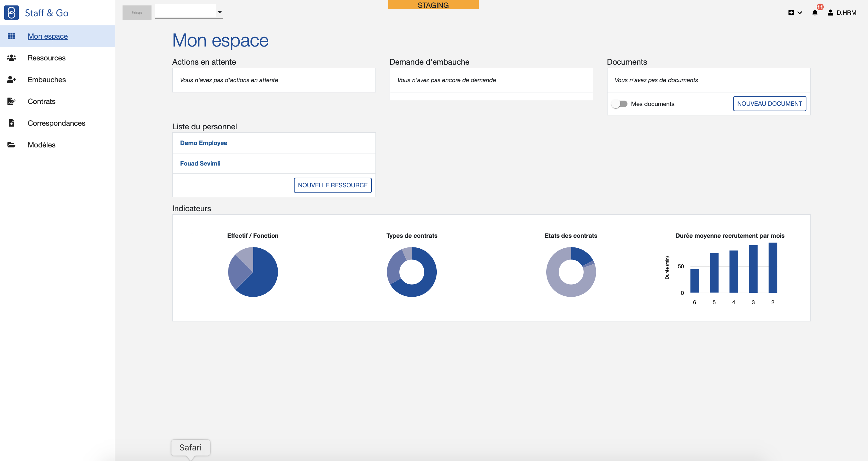
Task: Click 'Durée moyenne recrutement par mois' title
Action: coord(730,236)
